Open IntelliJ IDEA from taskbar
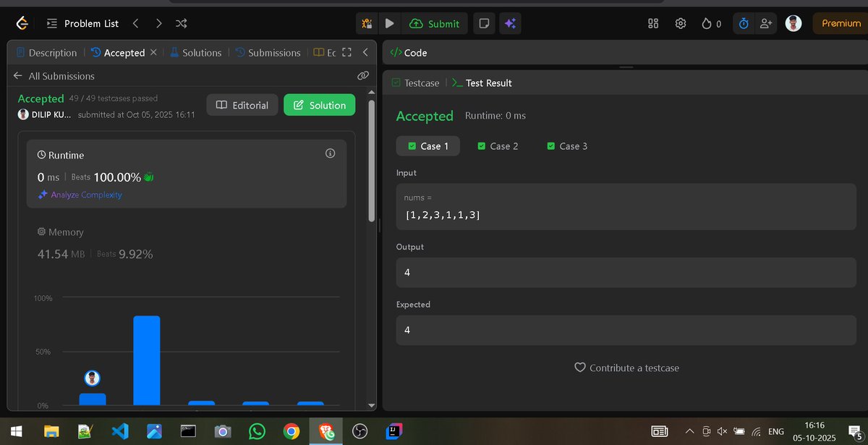 pyautogui.click(x=394, y=431)
